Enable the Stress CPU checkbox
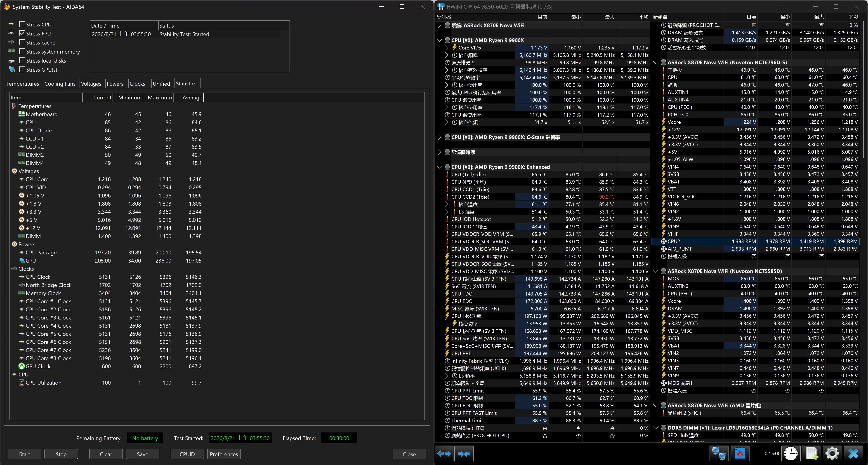The image size is (868, 465). pos(22,24)
